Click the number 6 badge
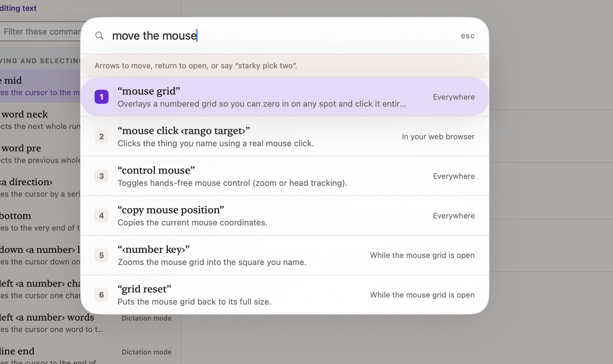Viewport: 613px width, 364px height. point(102,295)
